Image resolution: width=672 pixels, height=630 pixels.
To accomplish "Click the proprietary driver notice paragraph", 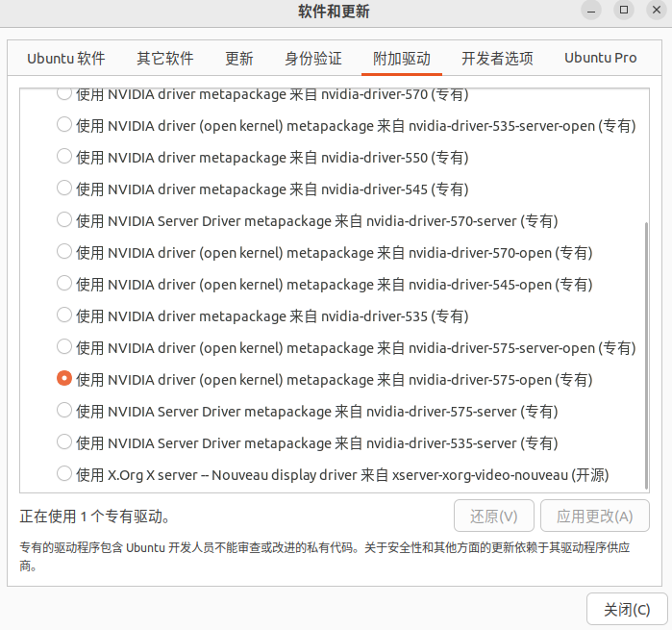I will pos(324,556).
